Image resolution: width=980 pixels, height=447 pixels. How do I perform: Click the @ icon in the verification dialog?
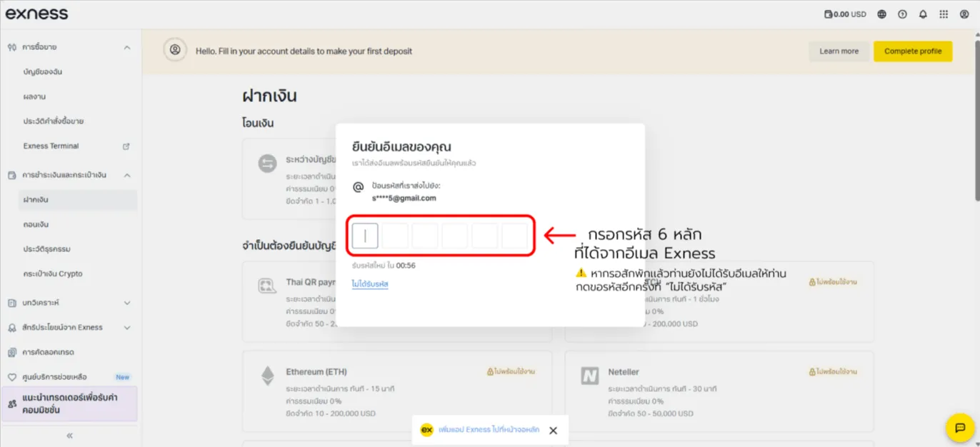pyautogui.click(x=359, y=187)
